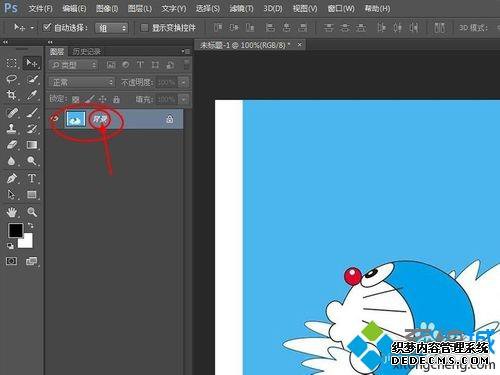This screenshot has width=500, height=375.
Task: Swap foreground and background colors
Action: pyautogui.click(x=31, y=225)
